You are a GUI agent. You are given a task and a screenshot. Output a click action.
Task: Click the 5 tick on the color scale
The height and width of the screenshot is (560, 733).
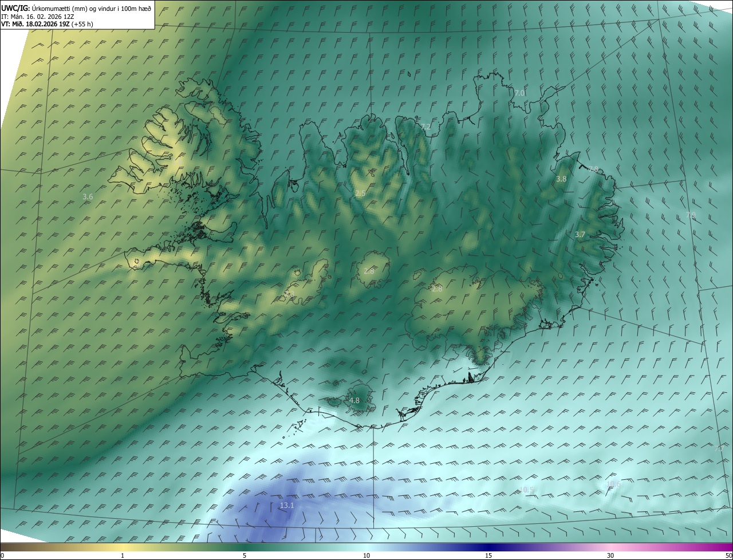point(245,556)
